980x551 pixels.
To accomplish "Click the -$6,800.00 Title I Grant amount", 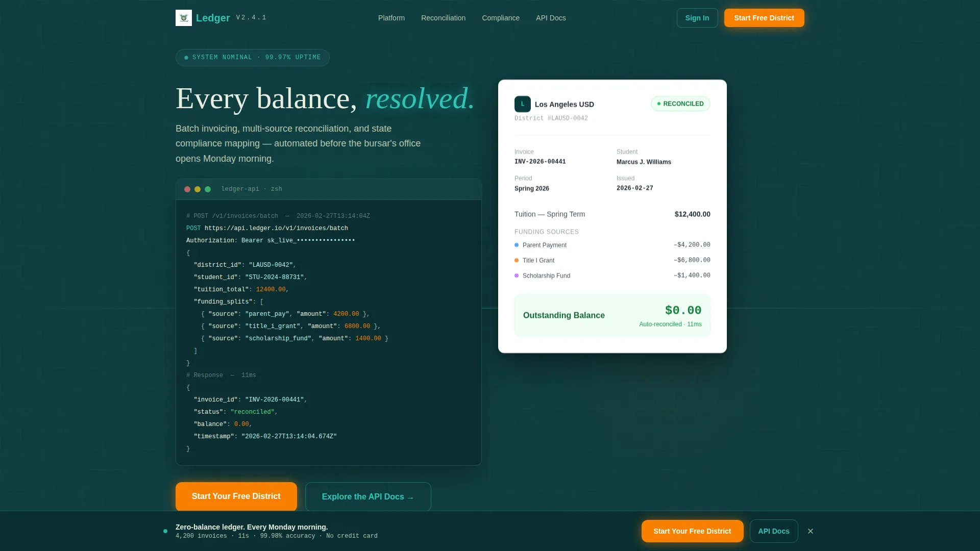I will (x=692, y=260).
